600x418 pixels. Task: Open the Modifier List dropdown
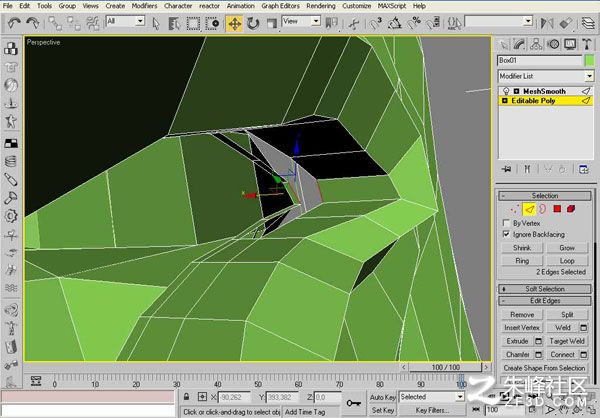pos(589,76)
